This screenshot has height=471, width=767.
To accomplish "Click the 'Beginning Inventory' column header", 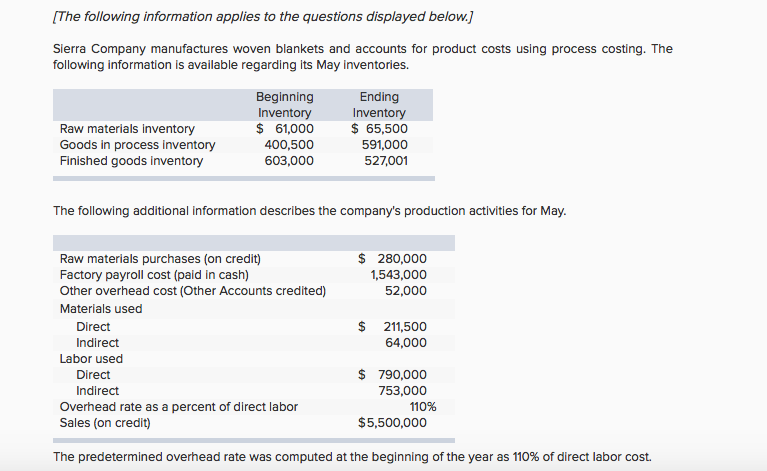I will click(x=285, y=105).
